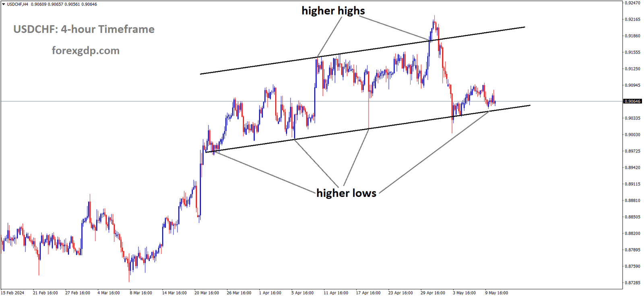Click the USDCHF,H4 symbol label
This screenshot has width=644, height=297.
[x=17, y=4]
